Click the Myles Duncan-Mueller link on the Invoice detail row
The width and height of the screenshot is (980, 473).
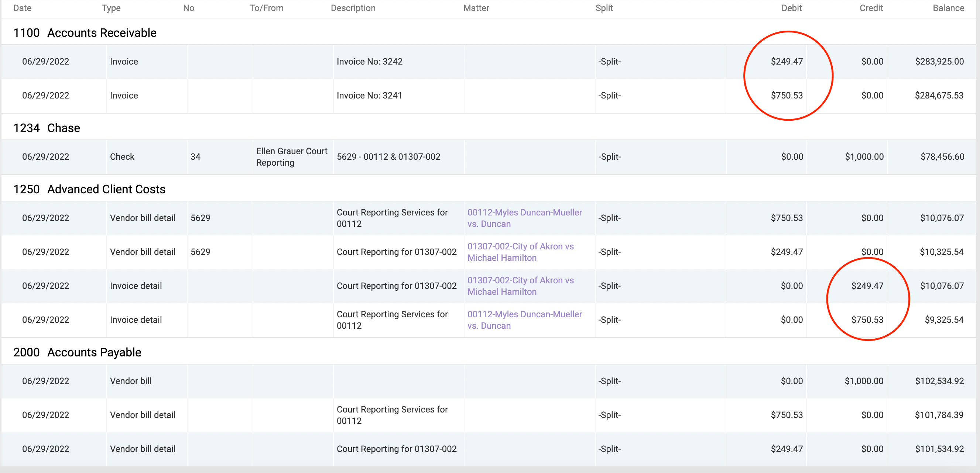(525, 320)
